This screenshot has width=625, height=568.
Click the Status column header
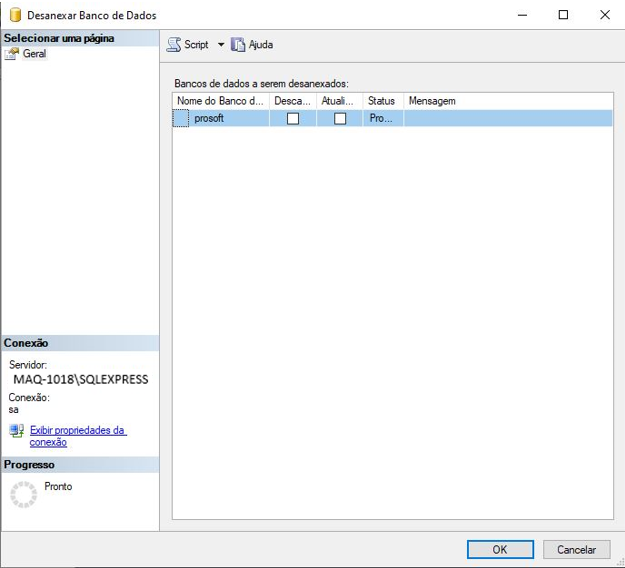click(382, 101)
